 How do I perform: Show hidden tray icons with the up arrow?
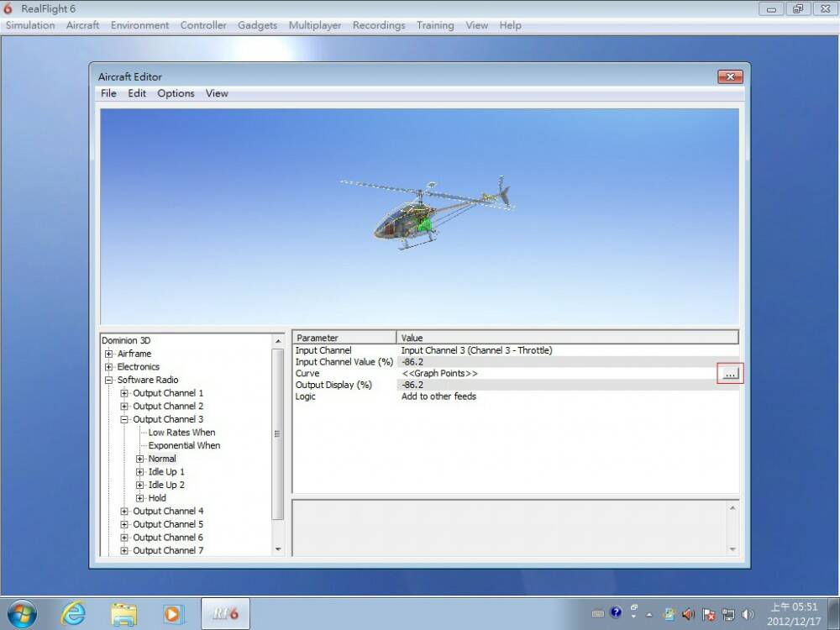649,615
